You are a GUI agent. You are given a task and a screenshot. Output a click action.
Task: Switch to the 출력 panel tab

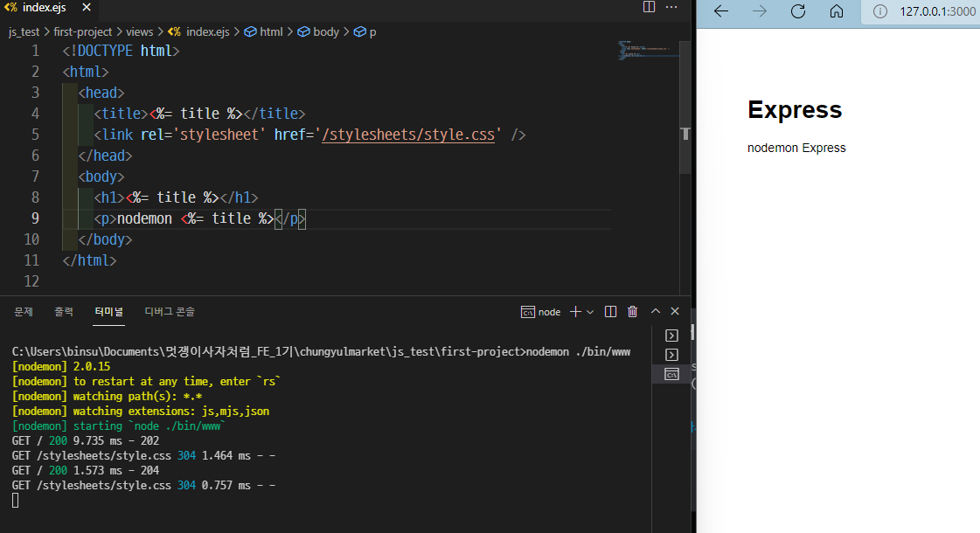pyautogui.click(x=64, y=312)
